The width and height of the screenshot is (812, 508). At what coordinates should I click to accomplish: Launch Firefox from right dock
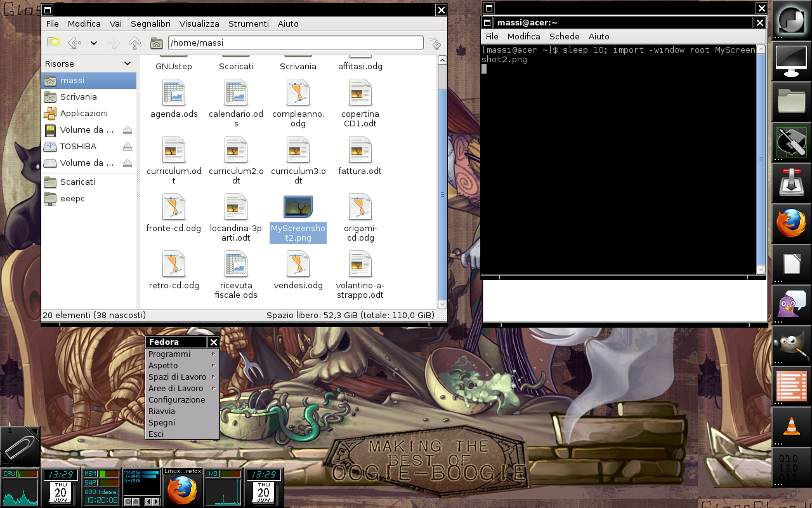pyautogui.click(x=792, y=224)
